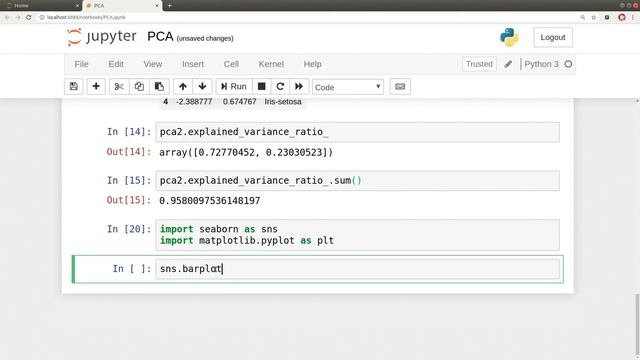
Task: Restart the kernel icon
Action: pos(280,87)
